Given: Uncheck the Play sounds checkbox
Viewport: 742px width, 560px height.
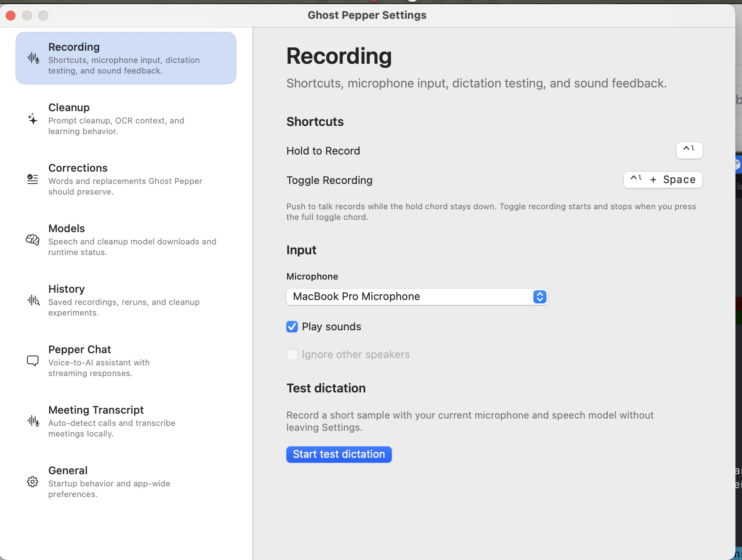Looking at the screenshot, I should 292,327.
